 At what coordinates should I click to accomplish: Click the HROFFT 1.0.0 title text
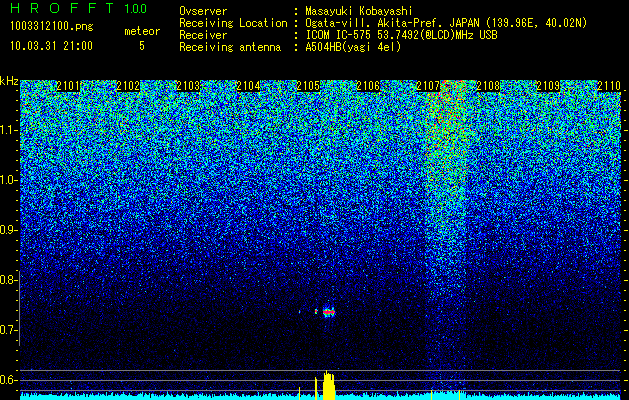[x=78, y=8]
